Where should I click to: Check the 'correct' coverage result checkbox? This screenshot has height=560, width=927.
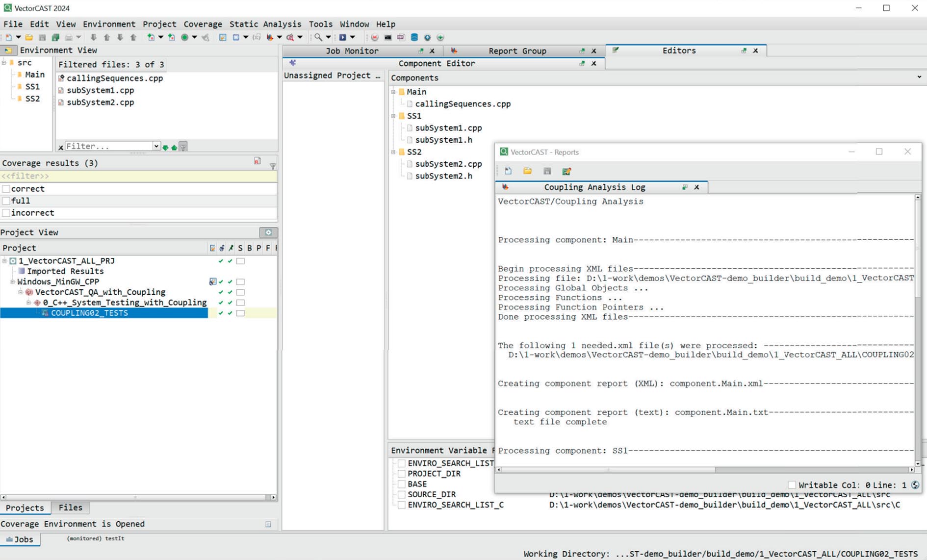pos(6,189)
